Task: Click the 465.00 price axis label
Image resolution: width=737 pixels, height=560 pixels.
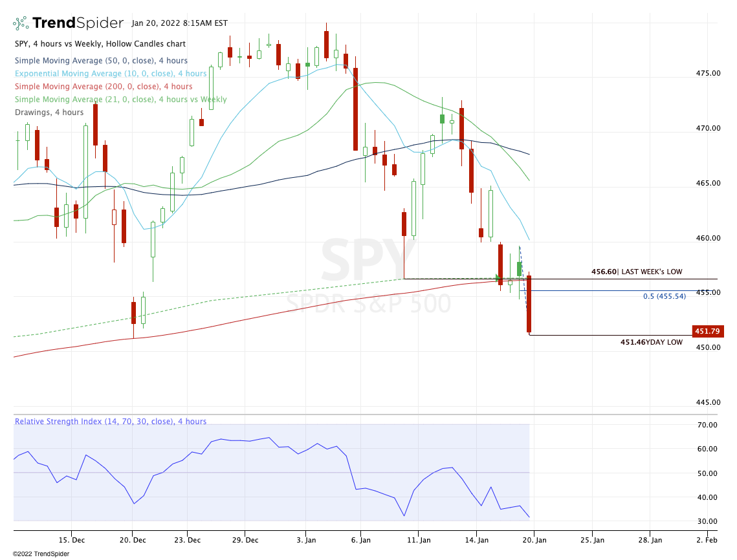Action: point(708,183)
